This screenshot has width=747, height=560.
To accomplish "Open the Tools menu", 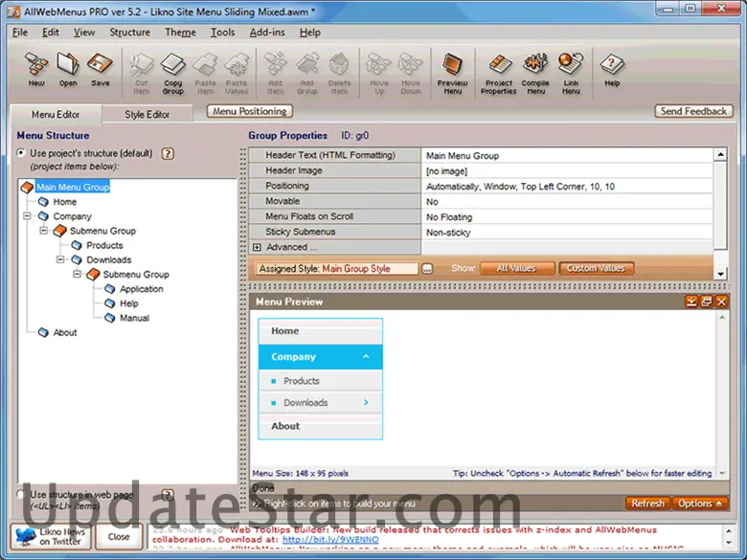I will 223,33.
